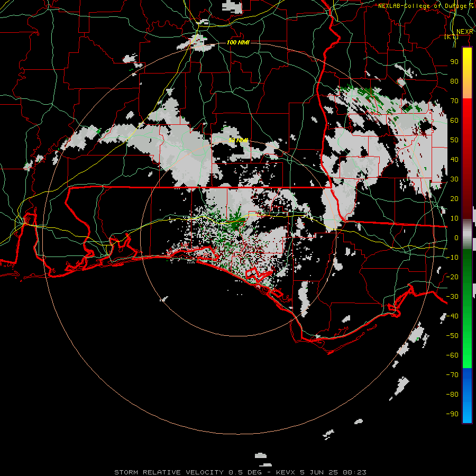Click the 20 value on velocity scale
The image size is (476, 476).
coord(454,198)
